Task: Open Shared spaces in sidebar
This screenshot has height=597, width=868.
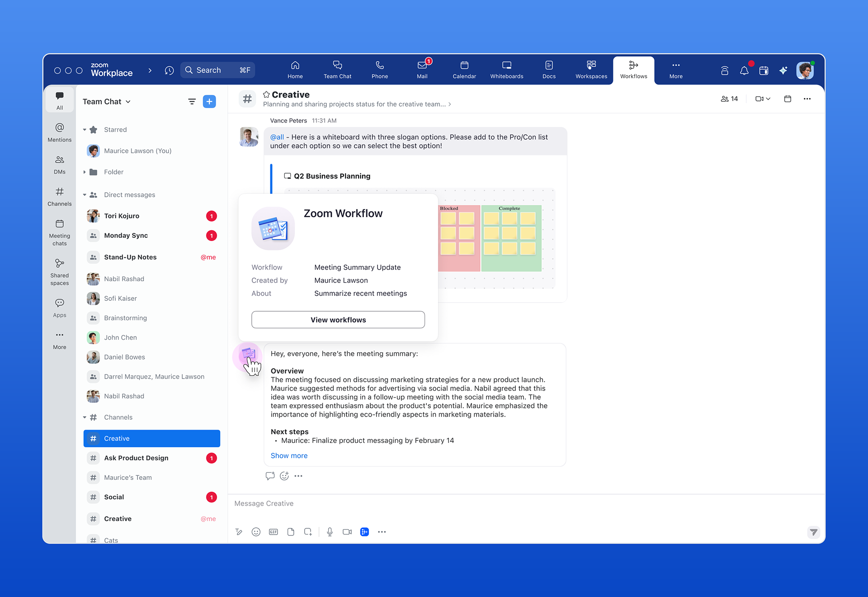Action: tap(60, 272)
